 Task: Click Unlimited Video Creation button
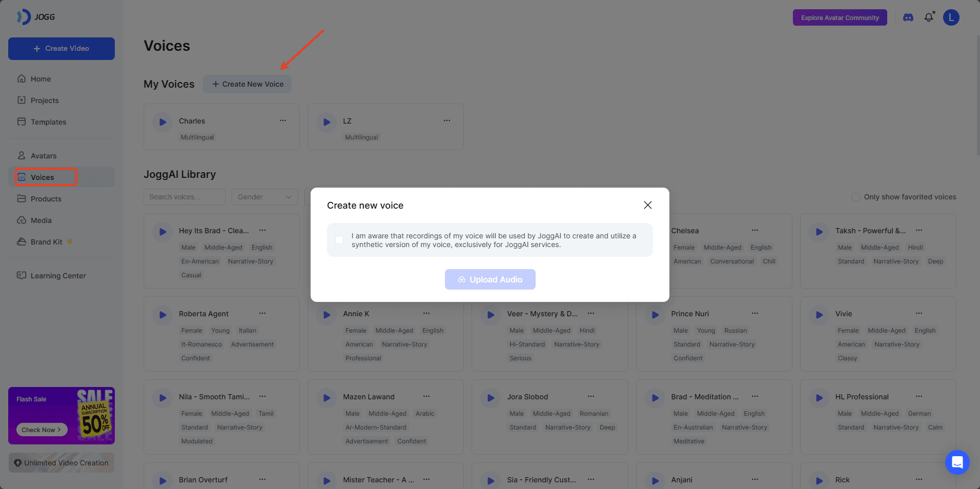[62, 463]
